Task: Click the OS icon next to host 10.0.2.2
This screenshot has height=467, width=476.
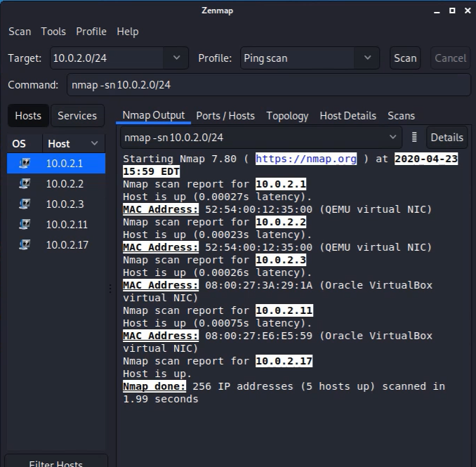Action: point(25,184)
